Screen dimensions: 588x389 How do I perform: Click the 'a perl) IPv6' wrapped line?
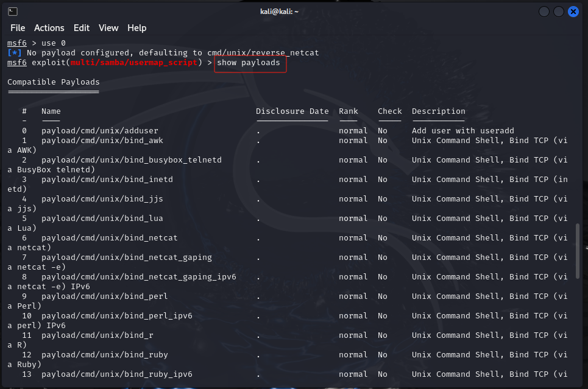(x=37, y=326)
